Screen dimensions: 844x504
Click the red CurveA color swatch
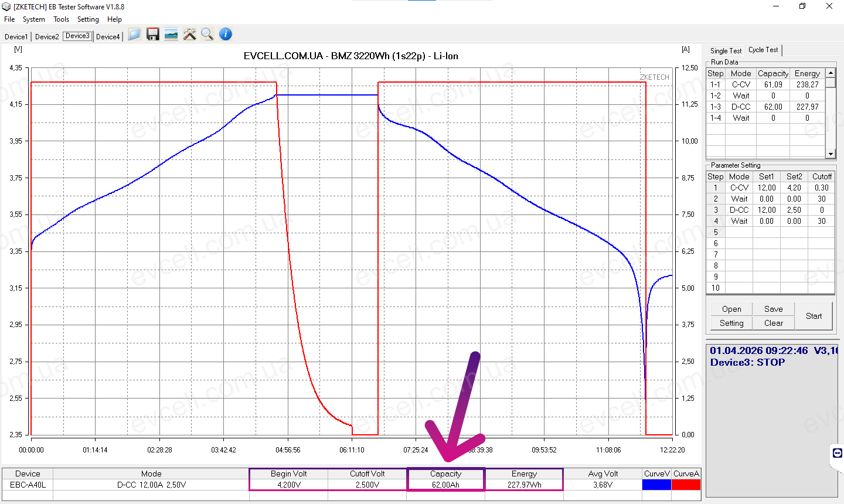click(686, 485)
